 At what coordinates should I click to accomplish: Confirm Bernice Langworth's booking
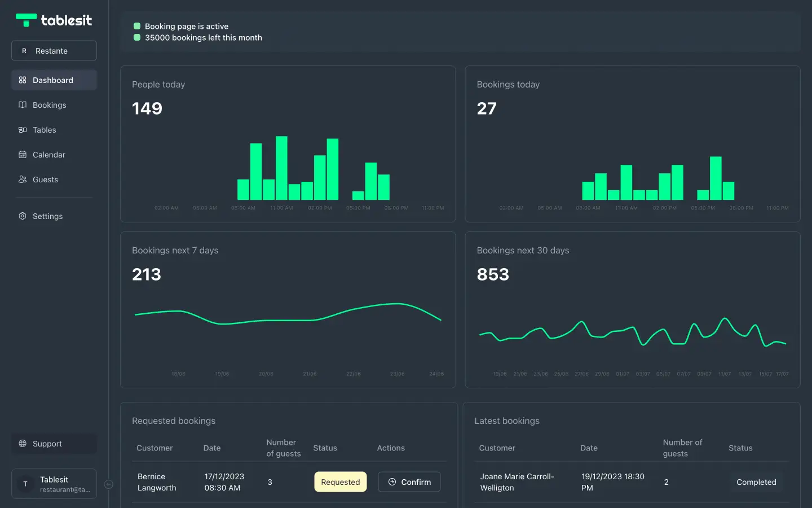(409, 482)
